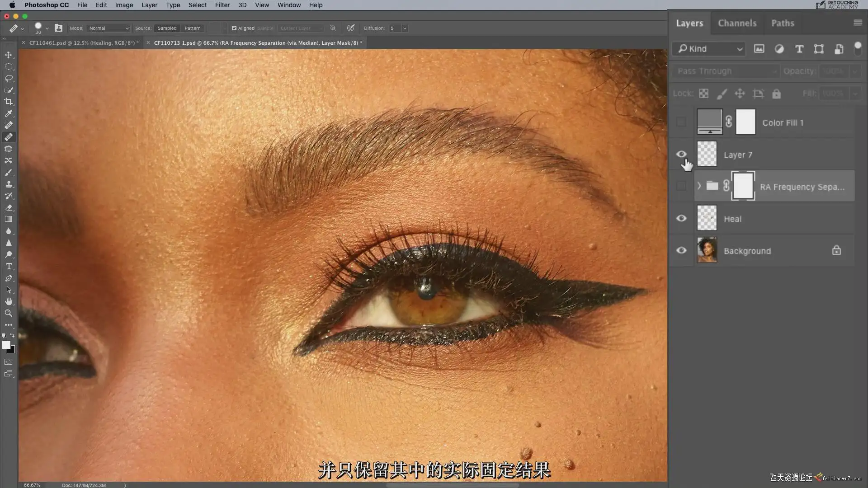
Task: Open the Filter menu
Action: pyautogui.click(x=222, y=5)
